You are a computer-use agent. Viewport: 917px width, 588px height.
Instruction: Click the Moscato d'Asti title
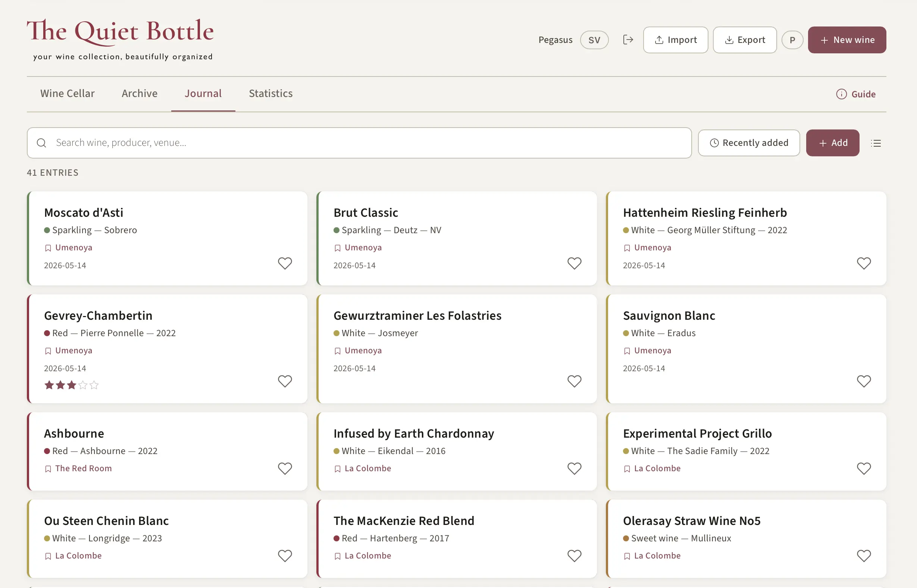point(84,212)
